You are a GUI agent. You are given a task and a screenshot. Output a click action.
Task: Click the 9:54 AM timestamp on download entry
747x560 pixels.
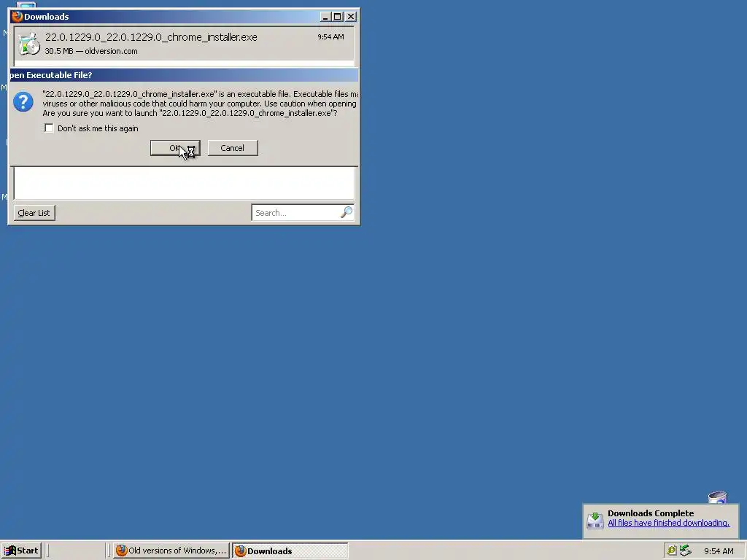pos(330,36)
